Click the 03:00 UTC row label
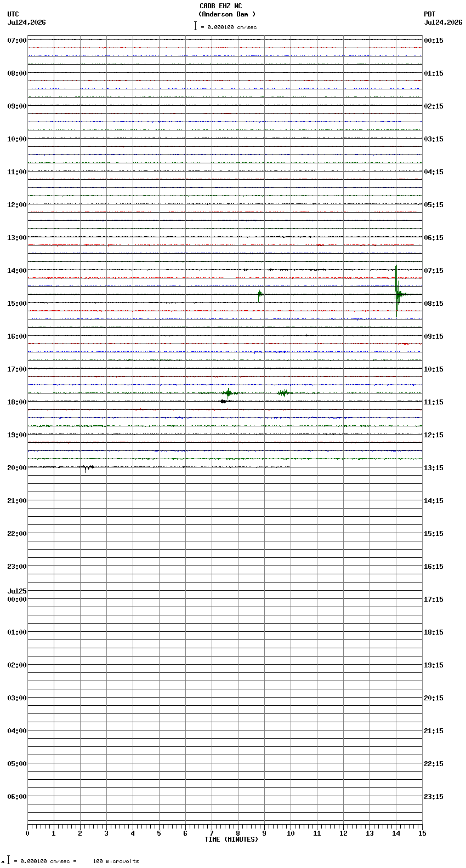The image size is (466, 868). click(x=17, y=698)
